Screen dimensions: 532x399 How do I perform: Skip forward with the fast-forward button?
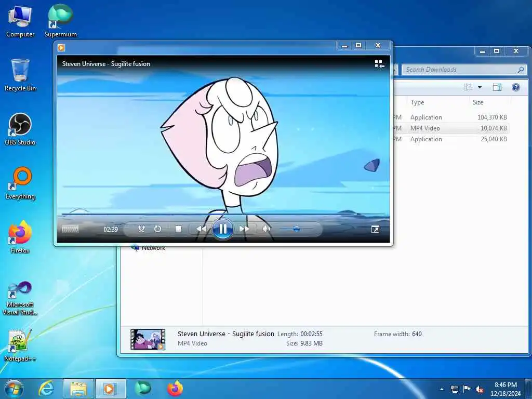click(x=244, y=229)
